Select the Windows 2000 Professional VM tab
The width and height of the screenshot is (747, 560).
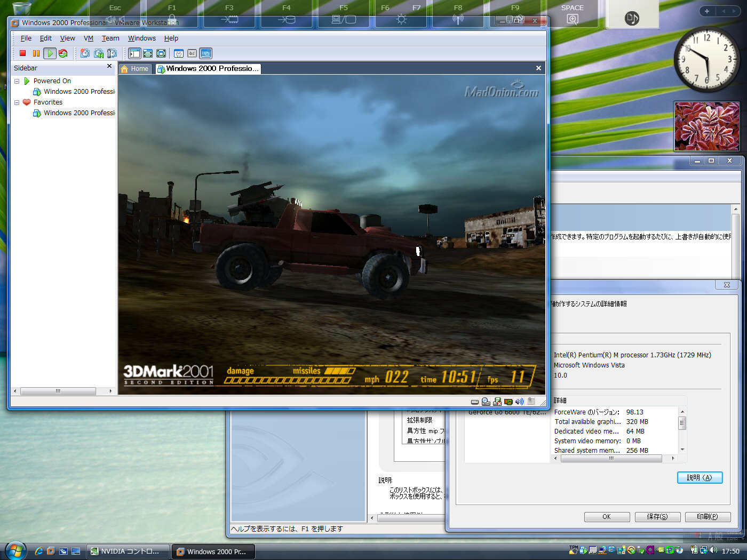coord(208,69)
